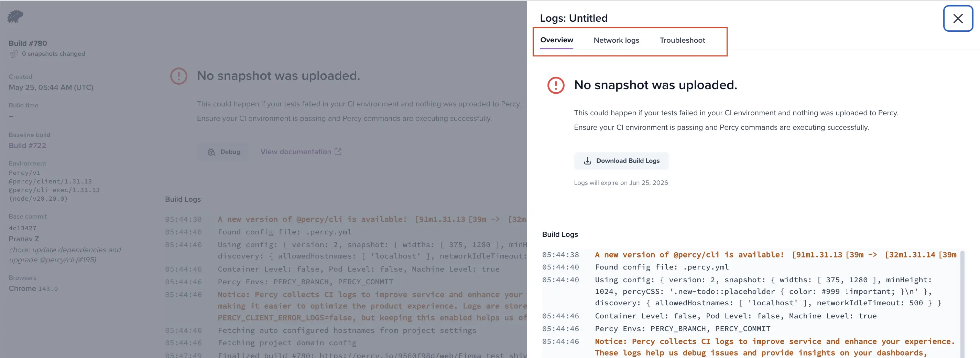Open the Troubleshoot tab
The image size is (980, 358).
pos(682,40)
